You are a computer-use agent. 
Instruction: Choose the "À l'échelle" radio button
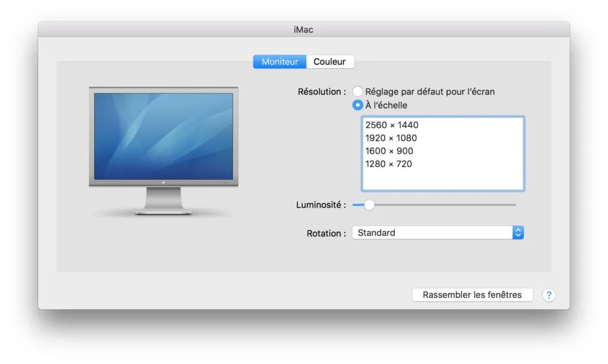358,105
